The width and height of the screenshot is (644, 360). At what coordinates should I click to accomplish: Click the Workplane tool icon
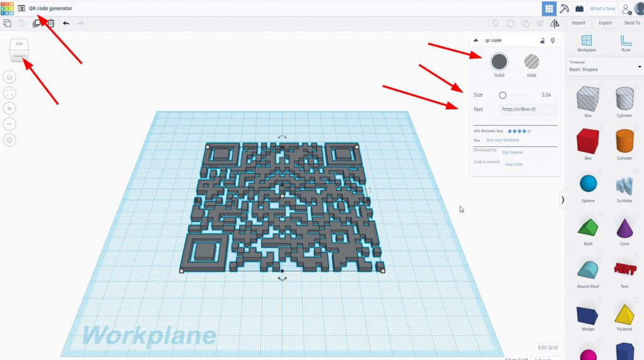[x=586, y=41]
